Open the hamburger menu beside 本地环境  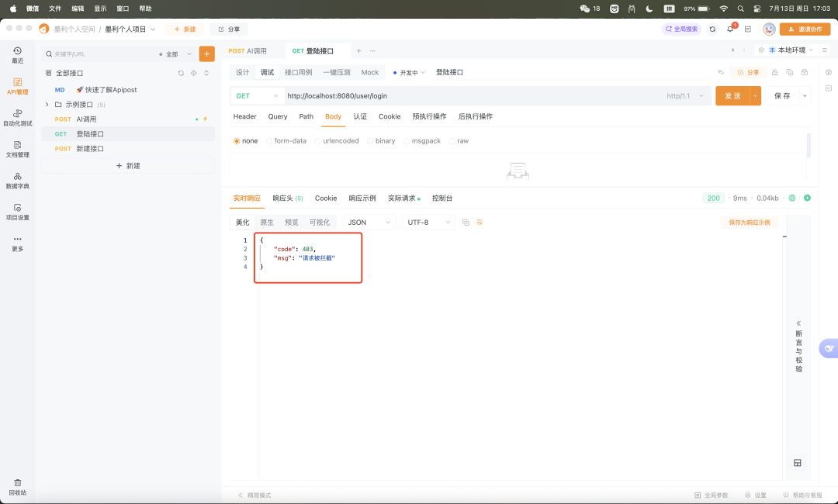825,50
